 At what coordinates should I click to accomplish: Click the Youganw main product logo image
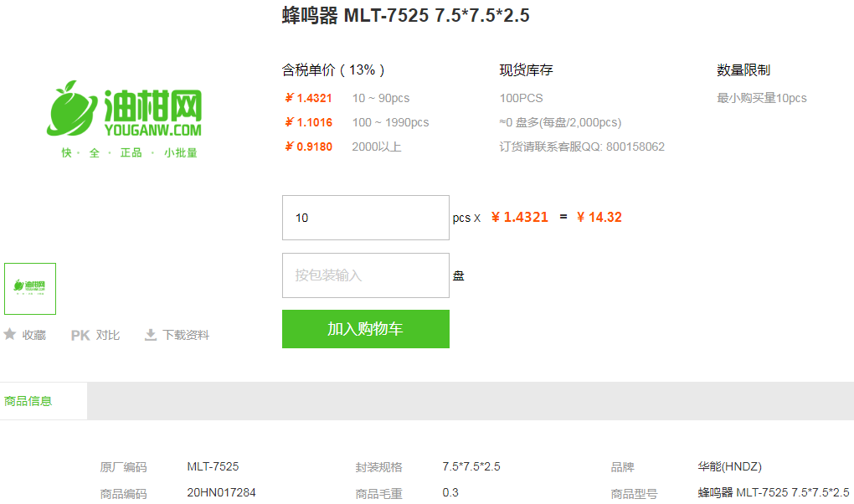[124, 119]
